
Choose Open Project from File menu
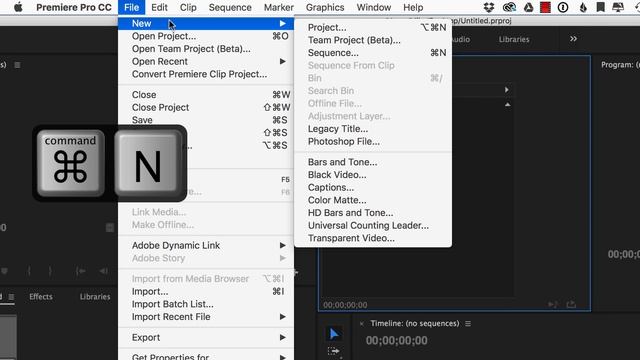(206, 36)
